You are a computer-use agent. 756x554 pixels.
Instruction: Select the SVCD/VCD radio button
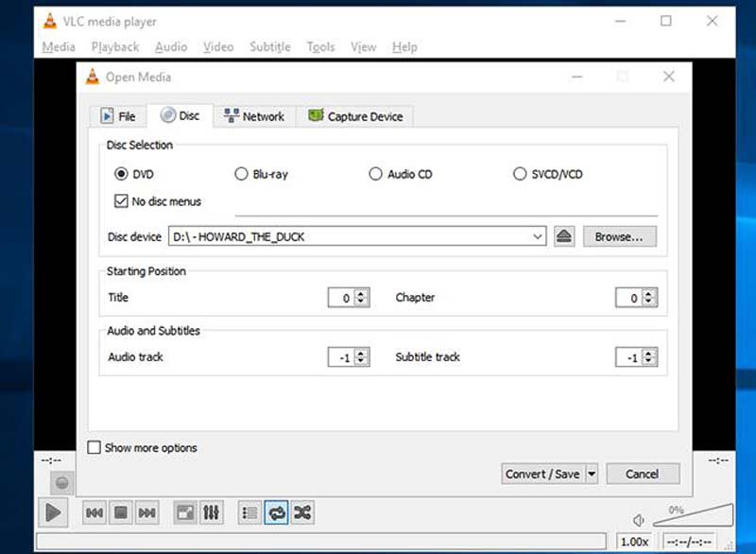click(520, 174)
